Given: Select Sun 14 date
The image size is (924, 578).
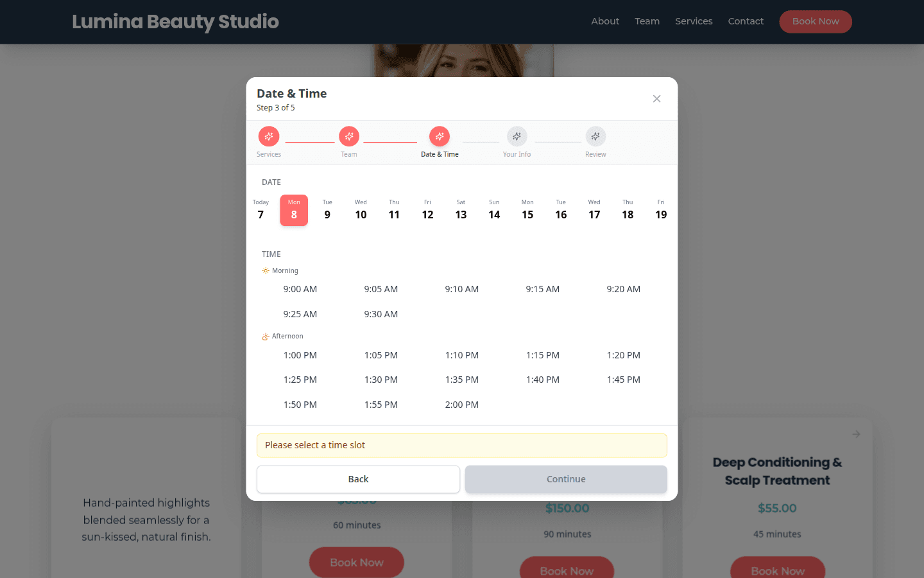Looking at the screenshot, I should click(494, 210).
